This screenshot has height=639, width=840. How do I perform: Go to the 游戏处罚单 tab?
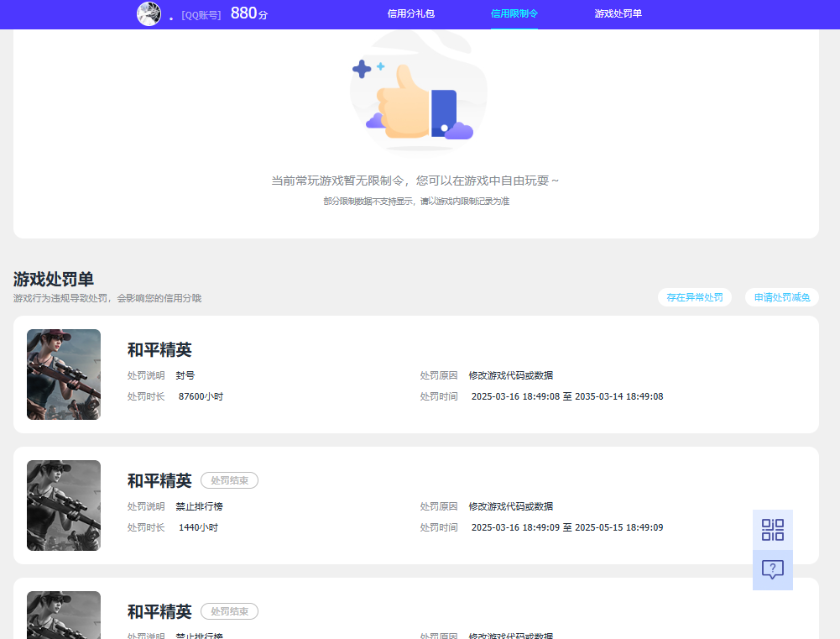tap(618, 14)
